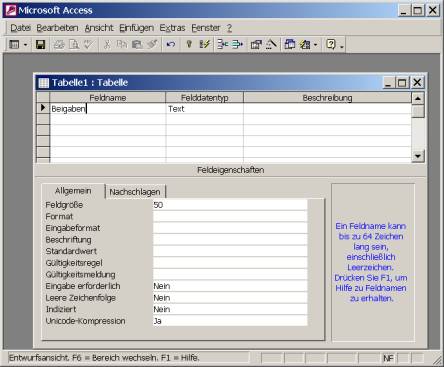Open the Help question mark icon
The width and height of the screenshot is (444, 367).
click(x=331, y=44)
